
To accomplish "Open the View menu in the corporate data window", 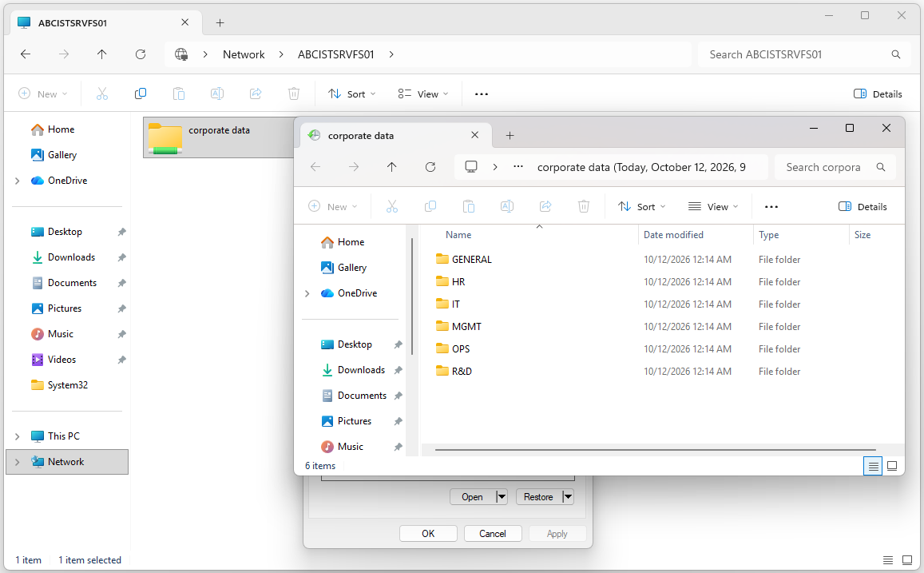I will pos(713,206).
